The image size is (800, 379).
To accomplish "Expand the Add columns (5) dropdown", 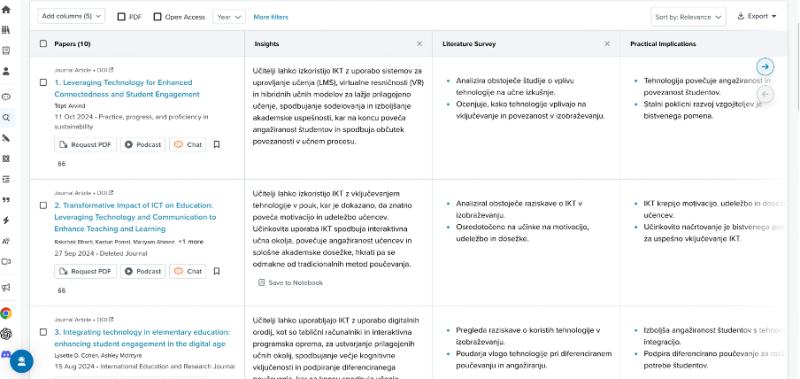I will pos(71,16).
